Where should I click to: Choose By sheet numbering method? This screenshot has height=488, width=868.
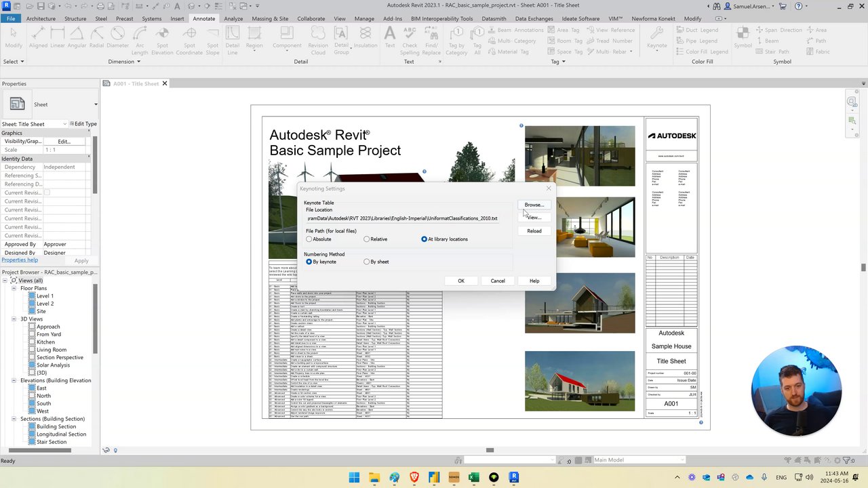(367, 262)
